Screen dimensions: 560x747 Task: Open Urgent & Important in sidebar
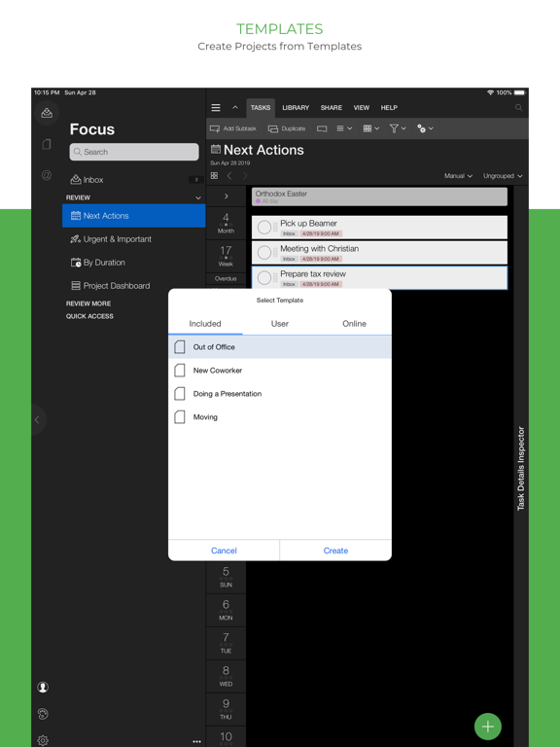tap(134, 239)
